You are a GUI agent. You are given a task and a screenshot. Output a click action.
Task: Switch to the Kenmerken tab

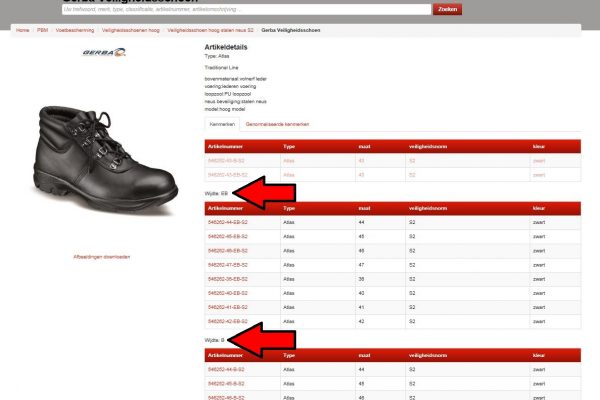pyautogui.click(x=223, y=123)
